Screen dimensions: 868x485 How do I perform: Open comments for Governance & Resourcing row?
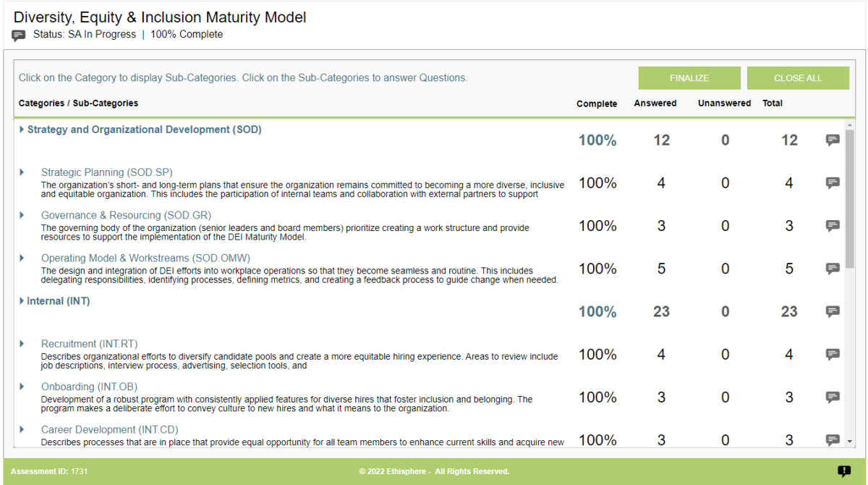click(x=833, y=226)
